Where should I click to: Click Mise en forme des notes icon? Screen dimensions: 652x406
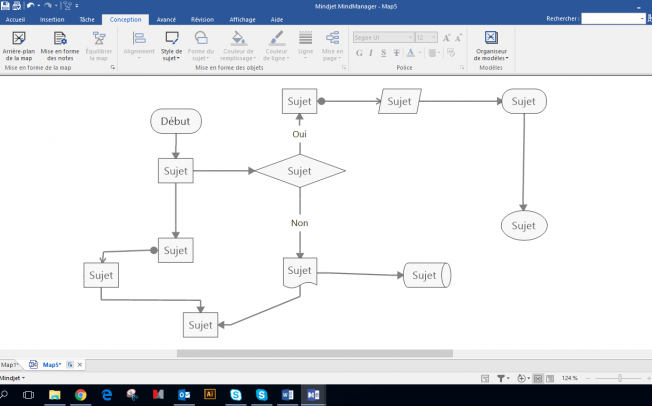[x=59, y=46]
